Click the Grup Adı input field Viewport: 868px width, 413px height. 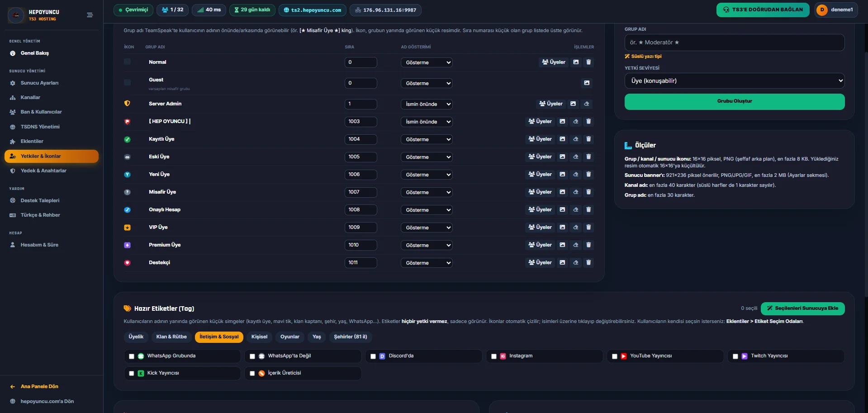[x=735, y=43]
